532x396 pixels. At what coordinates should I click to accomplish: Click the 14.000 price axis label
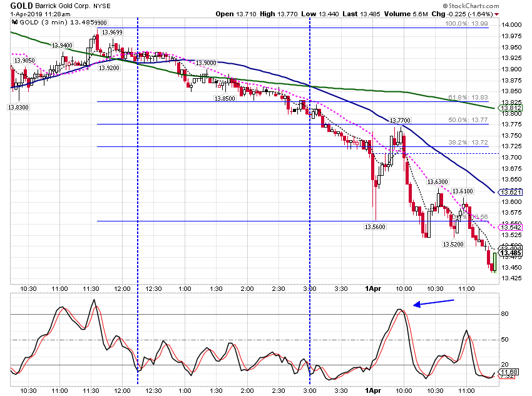click(x=511, y=25)
